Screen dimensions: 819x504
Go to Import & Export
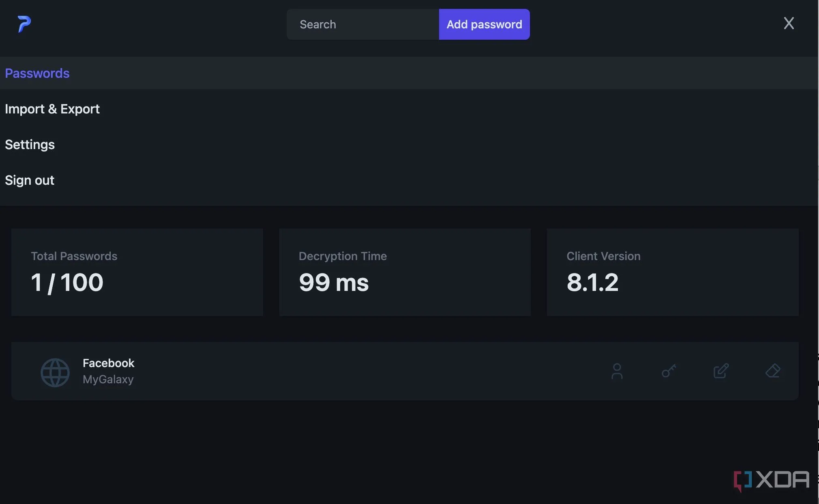(x=52, y=109)
